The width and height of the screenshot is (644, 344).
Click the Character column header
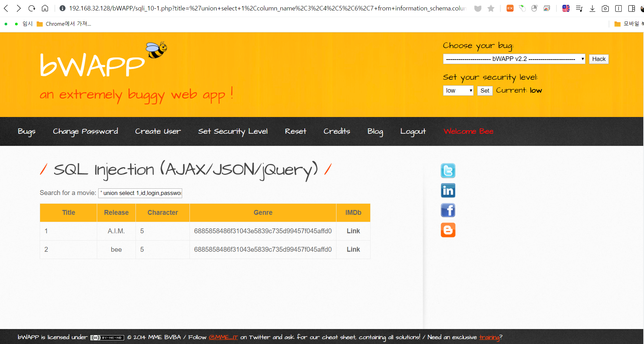click(x=163, y=212)
